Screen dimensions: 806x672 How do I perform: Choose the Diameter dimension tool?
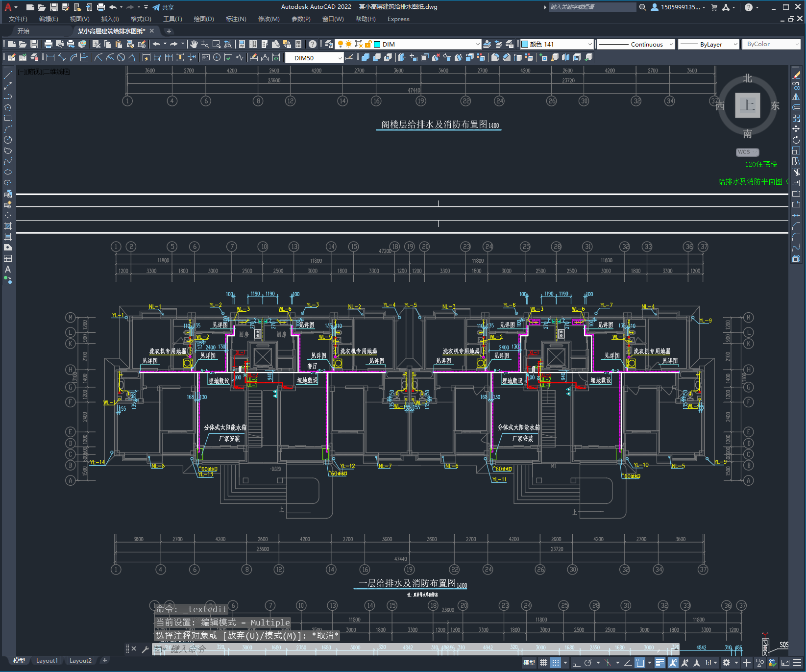pyautogui.click(x=121, y=58)
